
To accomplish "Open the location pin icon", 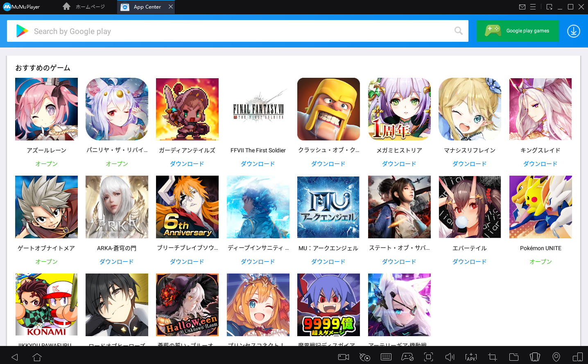I will pos(556,357).
